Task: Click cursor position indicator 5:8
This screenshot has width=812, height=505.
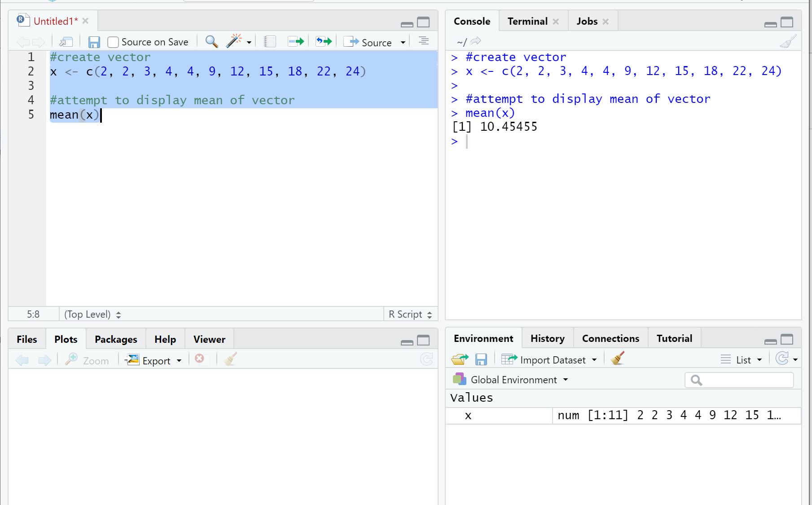Action: tap(33, 314)
